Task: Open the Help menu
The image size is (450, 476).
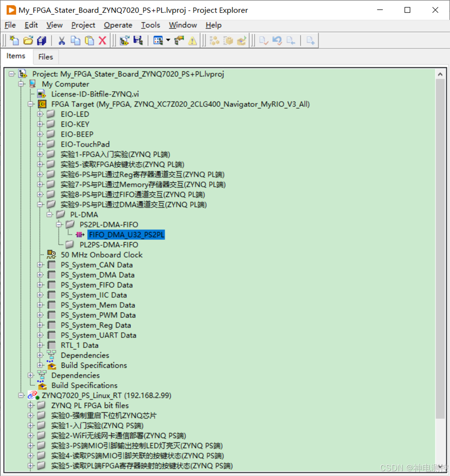Action: point(214,25)
